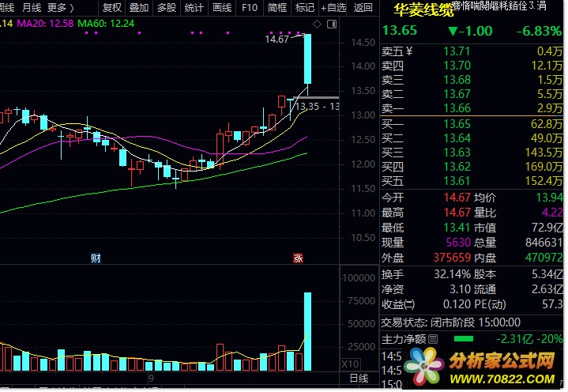Select the 买五 price 13.61 row

(472, 180)
